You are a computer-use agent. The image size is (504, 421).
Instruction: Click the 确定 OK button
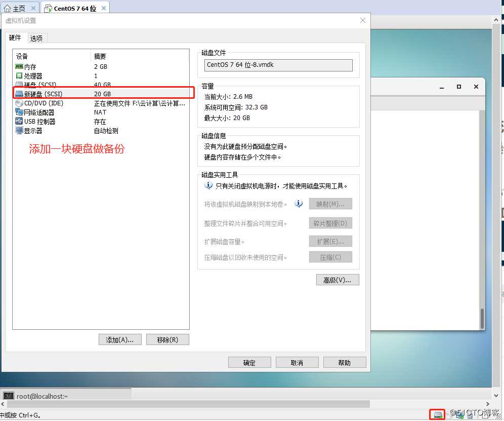tap(249, 362)
